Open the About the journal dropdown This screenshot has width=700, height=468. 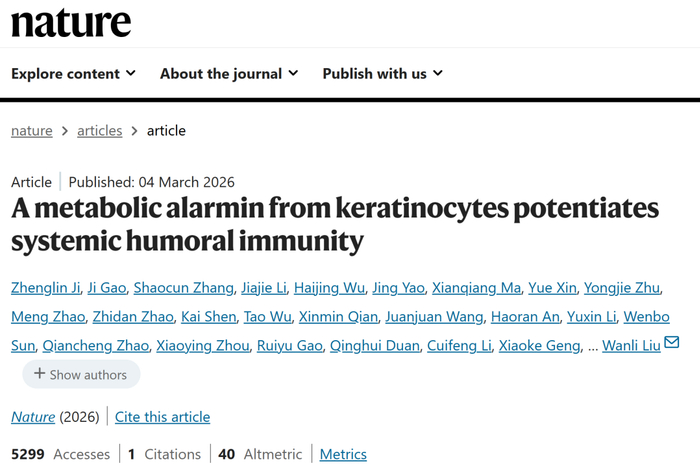click(x=228, y=73)
